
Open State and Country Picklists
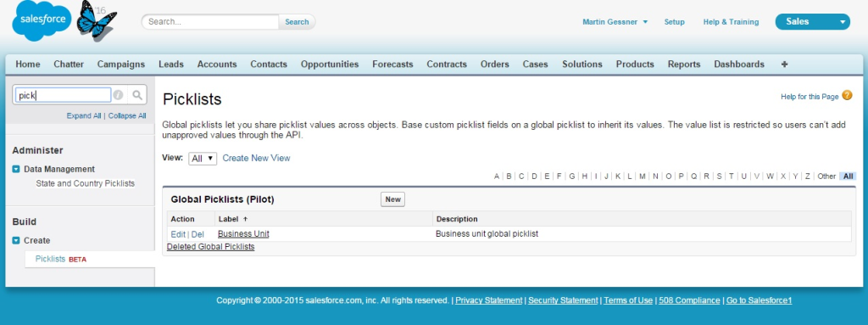pyautogui.click(x=86, y=183)
